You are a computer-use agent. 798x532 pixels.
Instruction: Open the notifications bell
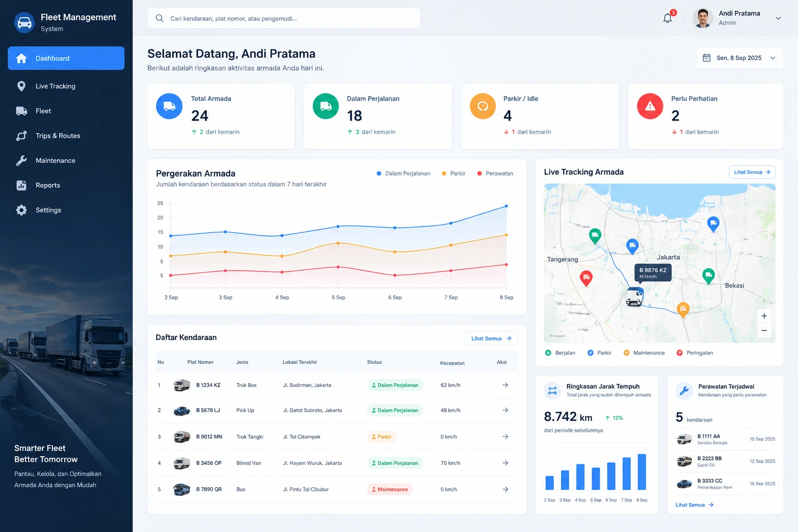click(668, 18)
